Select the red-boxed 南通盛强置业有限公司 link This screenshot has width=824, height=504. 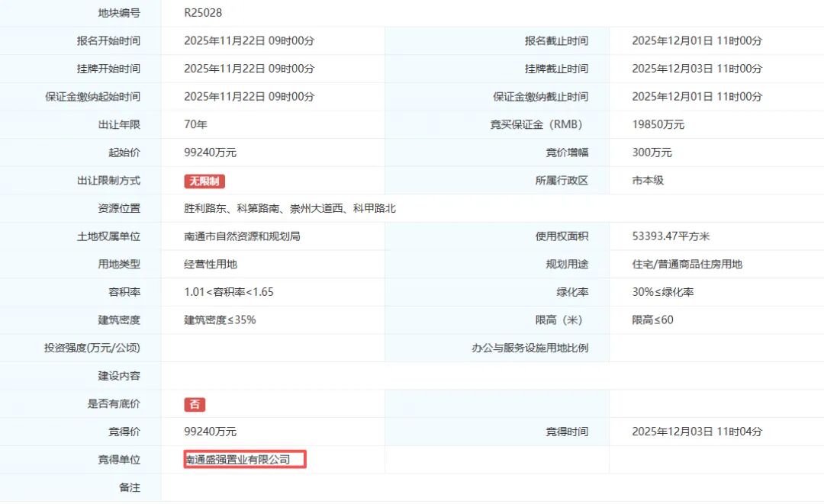(x=243, y=459)
